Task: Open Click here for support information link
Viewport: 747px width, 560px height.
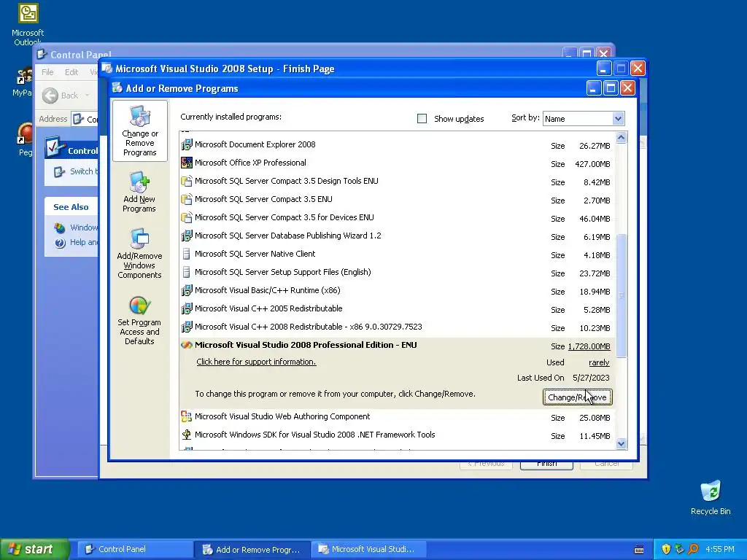Action: pyautogui.click(x=256, y=362)
